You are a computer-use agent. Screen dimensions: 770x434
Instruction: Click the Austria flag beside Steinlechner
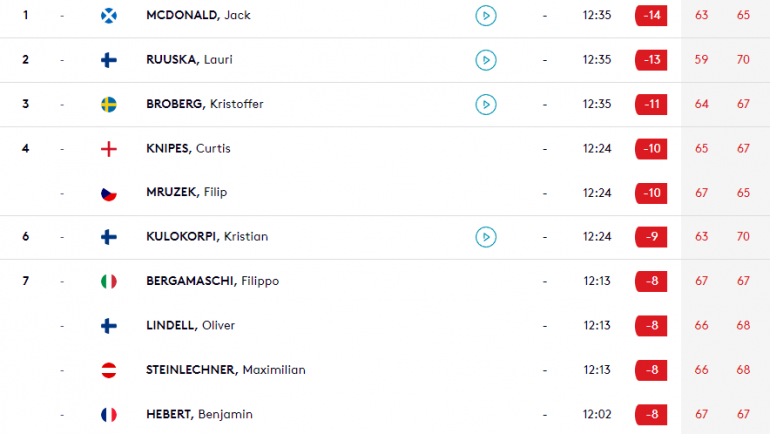tap(109, 370)
